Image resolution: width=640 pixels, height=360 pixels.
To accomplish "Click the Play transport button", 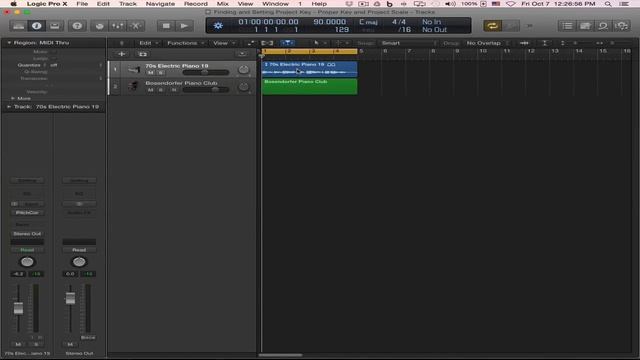I will (184, 26).
